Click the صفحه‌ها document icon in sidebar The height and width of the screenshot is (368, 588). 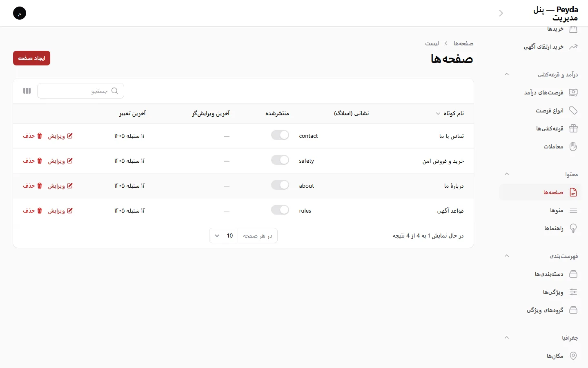tap(573, 192)
